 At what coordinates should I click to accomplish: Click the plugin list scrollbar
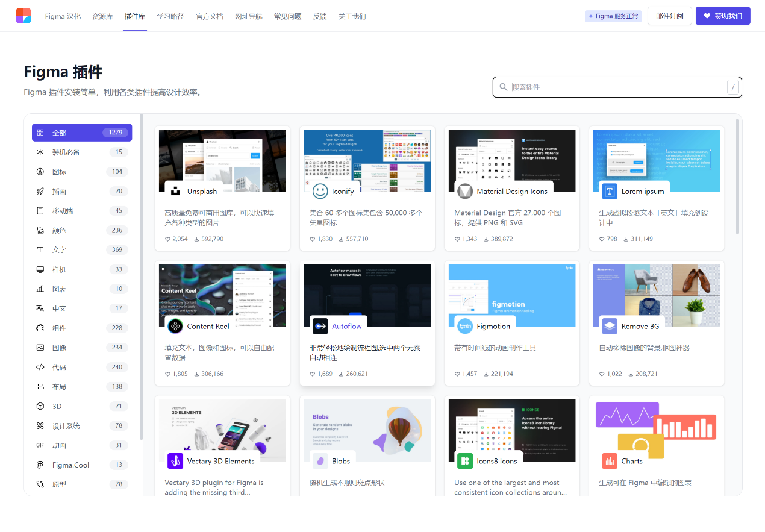[x=738, y=176]
